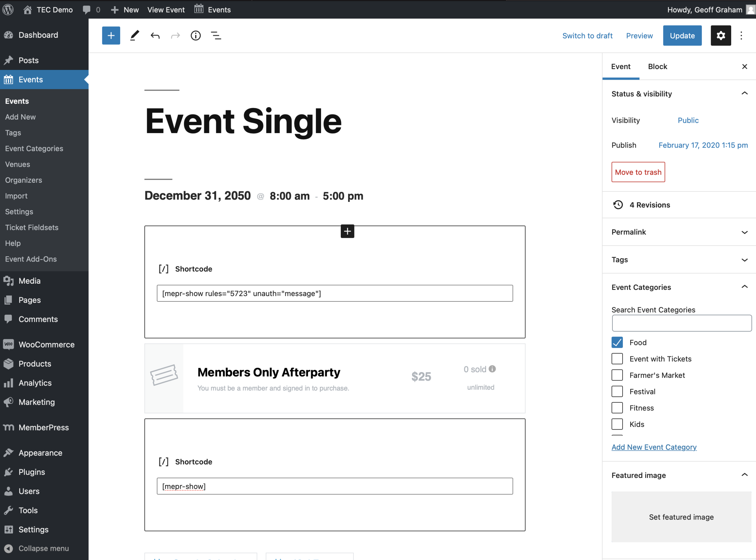Check the Event with Tickets category
756x560 pixels.
(x=617, y=359)
